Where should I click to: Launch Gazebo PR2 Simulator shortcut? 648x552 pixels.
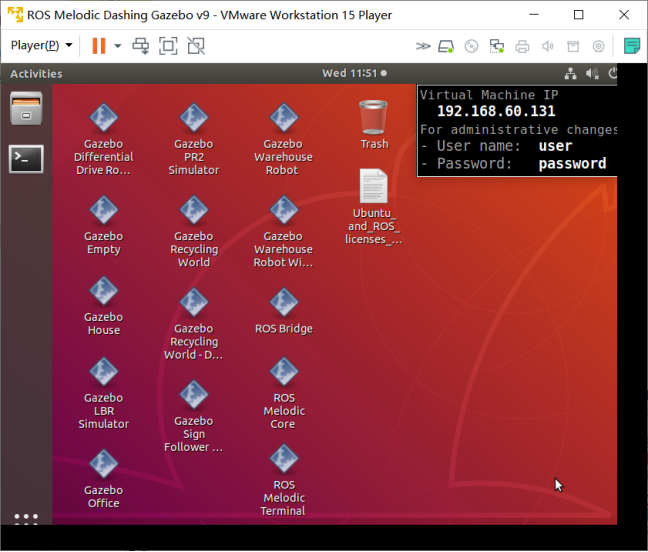click(x=193, y=138)
